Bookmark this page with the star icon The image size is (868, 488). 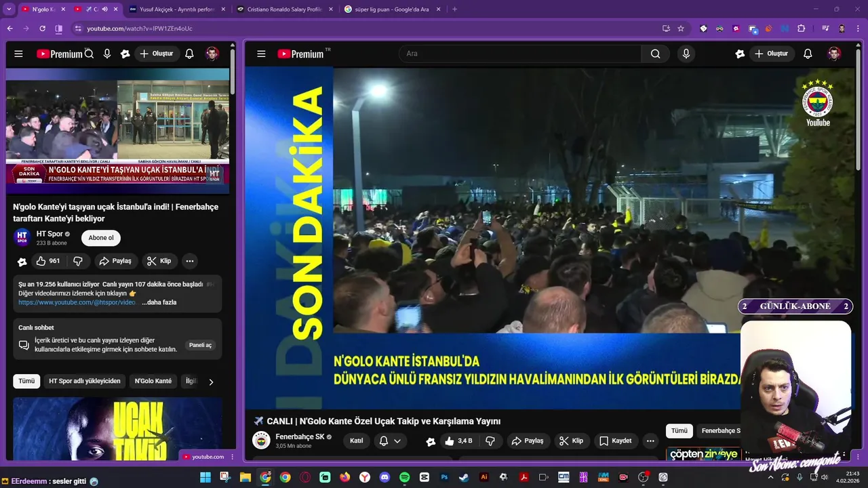point(681,28)
